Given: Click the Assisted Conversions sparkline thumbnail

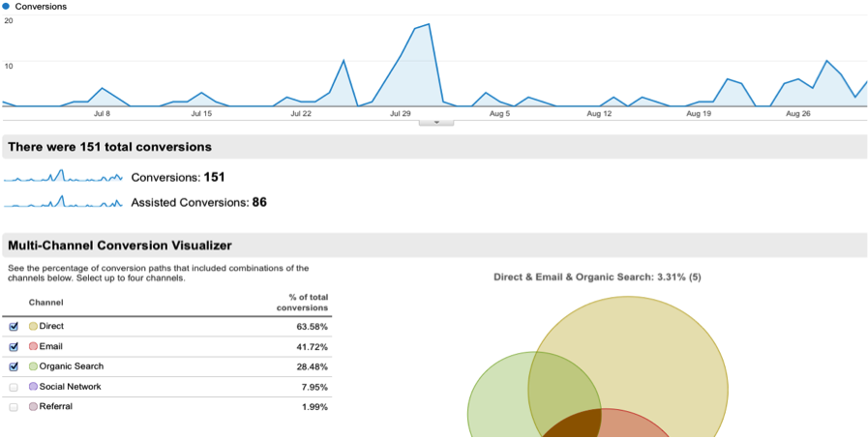Looking at the screenshot, I should click(x=63, y=201).
